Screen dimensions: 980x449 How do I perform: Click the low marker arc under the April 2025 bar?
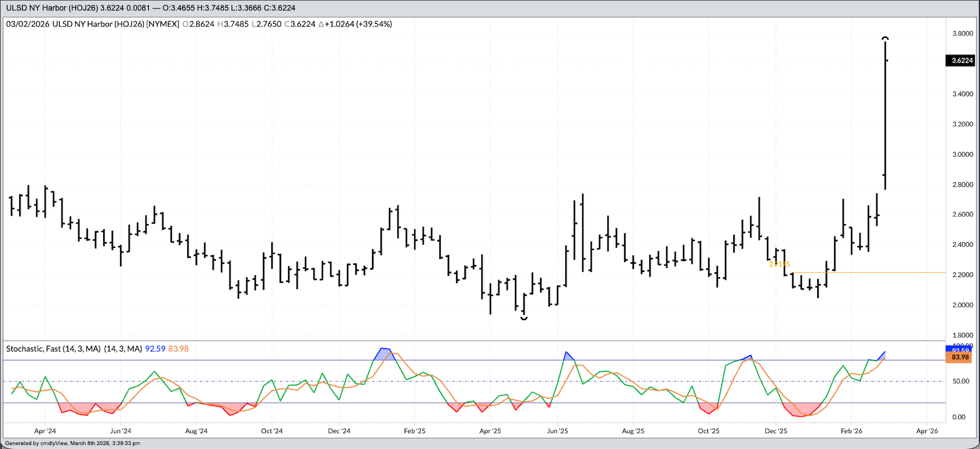524,319
